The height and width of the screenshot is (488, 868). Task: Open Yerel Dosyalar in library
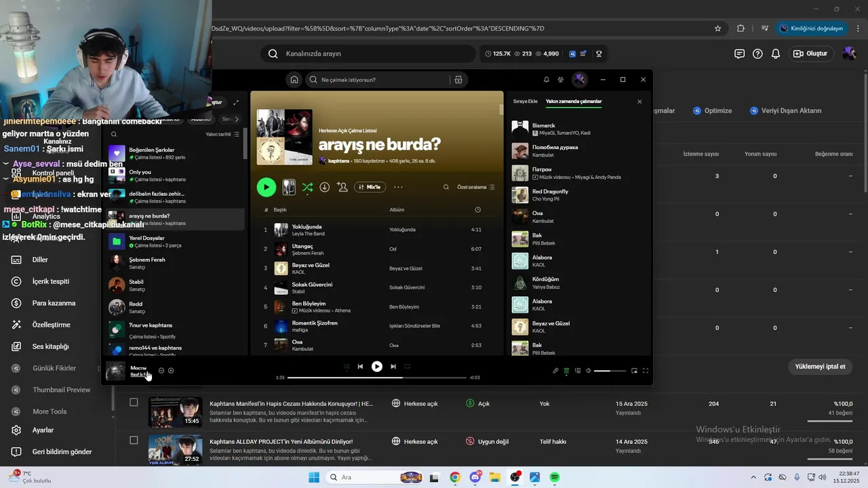coord(175,241)
